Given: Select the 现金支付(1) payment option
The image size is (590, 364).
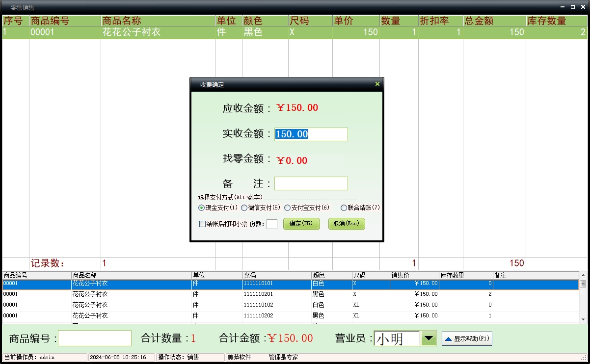Looking at the screenshot, I should (202, 208).
